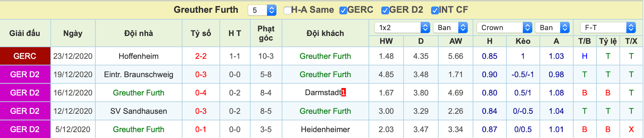The height and width of the screenshot is (138, 644).
Task: Click the Phạt góc column header
Action: 266,33
